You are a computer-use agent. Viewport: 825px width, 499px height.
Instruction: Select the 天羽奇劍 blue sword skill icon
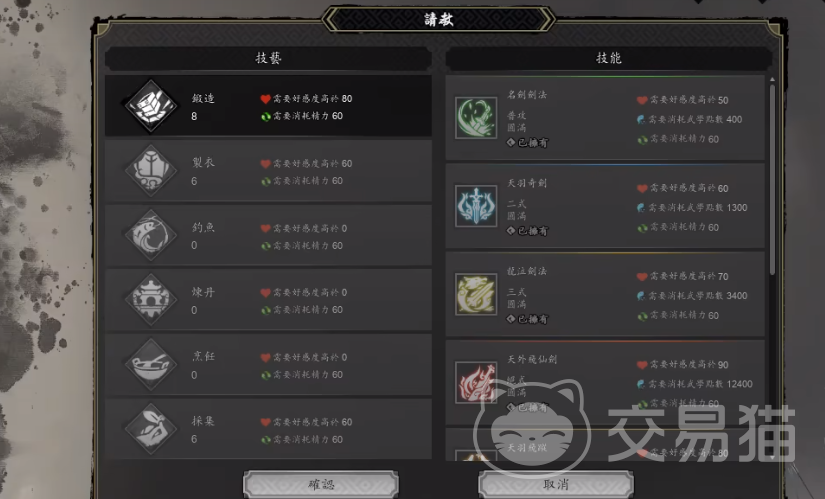pos(476,206)
